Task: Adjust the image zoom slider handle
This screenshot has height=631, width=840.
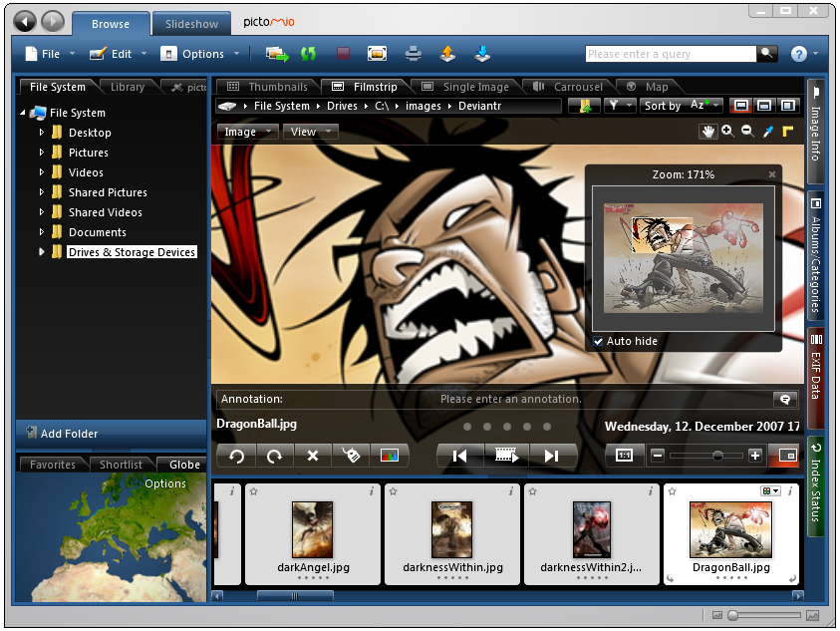Action: 717,456
